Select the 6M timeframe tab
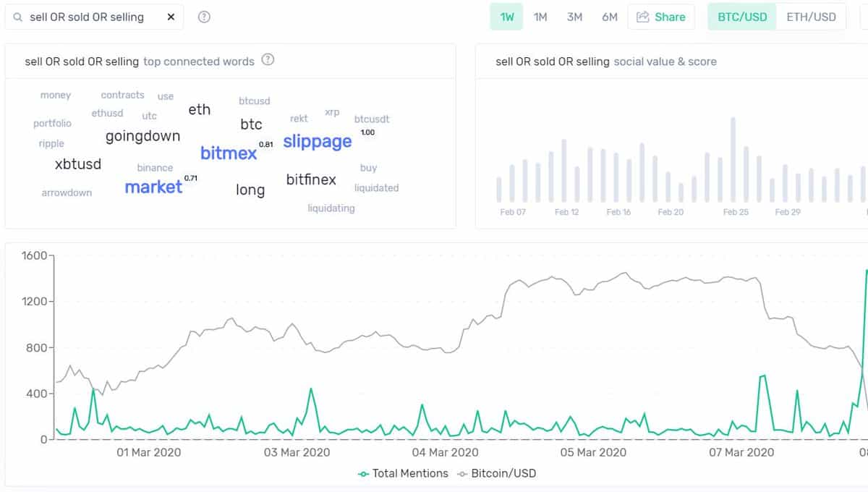 tap(609, 15)
